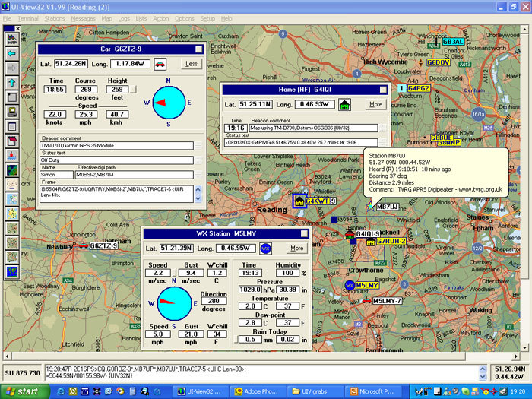Click the map's down arrow on the side scrollbar
This screenshot has height=399, width=532.
coord(524,347)
